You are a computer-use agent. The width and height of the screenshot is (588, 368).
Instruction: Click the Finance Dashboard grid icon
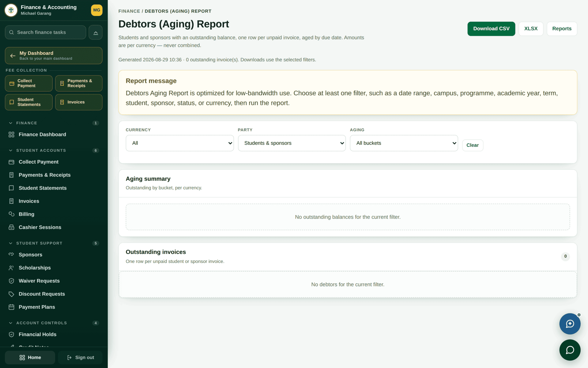11,135
